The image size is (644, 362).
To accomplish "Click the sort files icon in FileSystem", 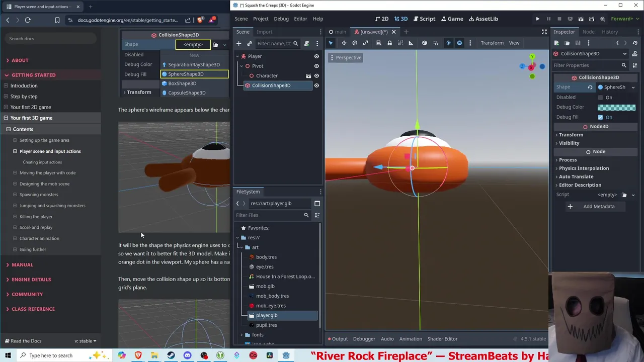I will click(317, 215).
